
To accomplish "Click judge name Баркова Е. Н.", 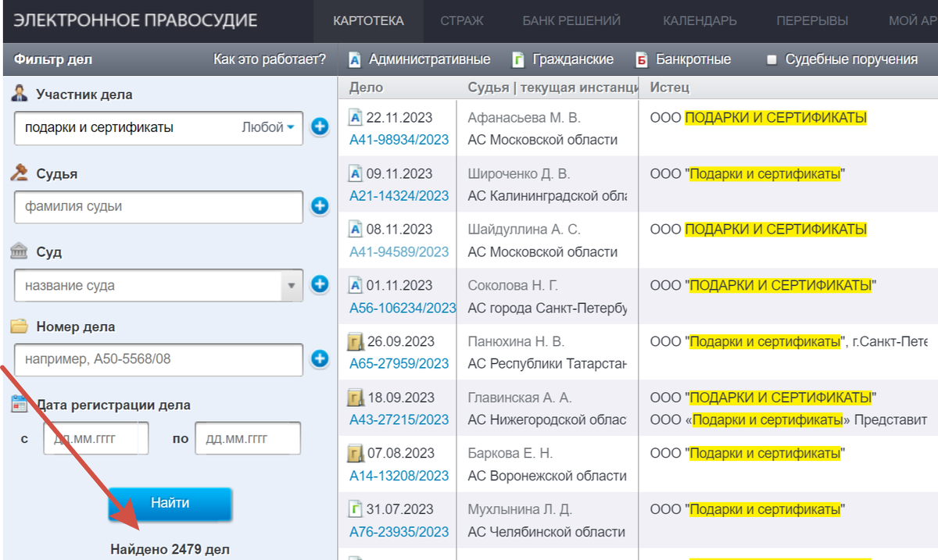I will (x=510, y=453).
